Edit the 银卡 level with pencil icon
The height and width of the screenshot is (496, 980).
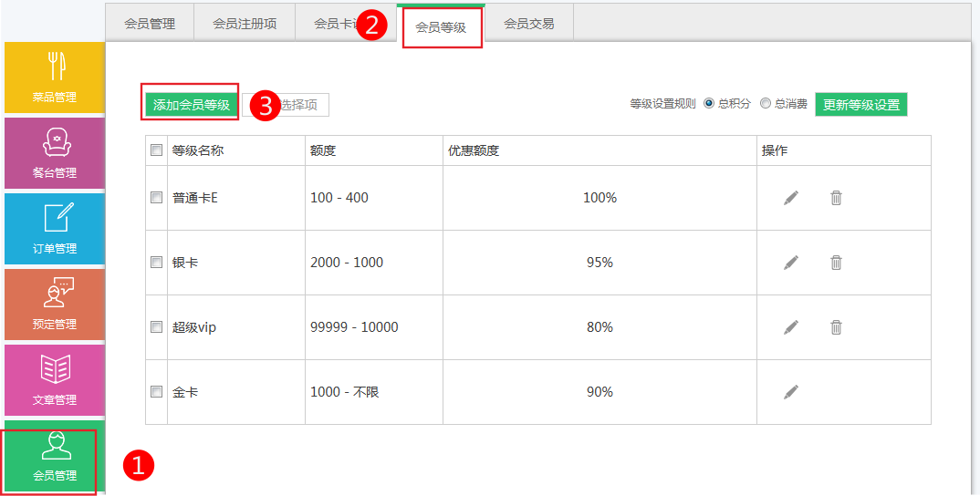point(790,263)
